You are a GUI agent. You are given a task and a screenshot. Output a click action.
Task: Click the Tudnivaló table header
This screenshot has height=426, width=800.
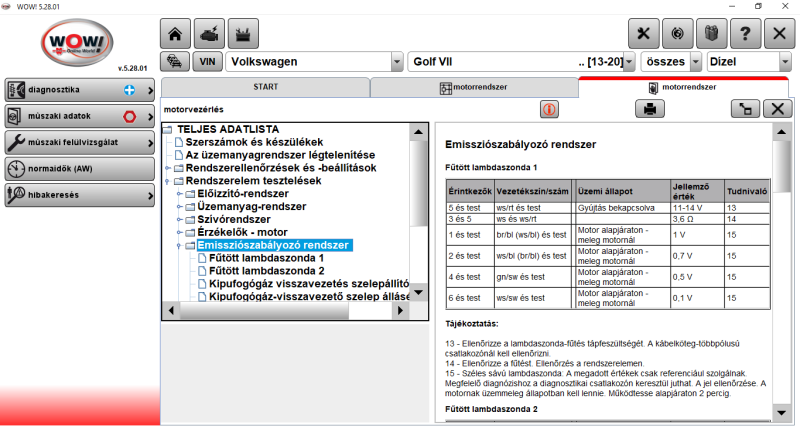[x=747, y=191]
